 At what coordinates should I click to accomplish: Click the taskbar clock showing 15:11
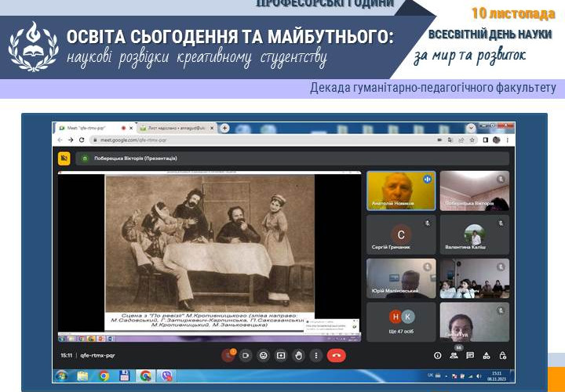coord(497,376)
